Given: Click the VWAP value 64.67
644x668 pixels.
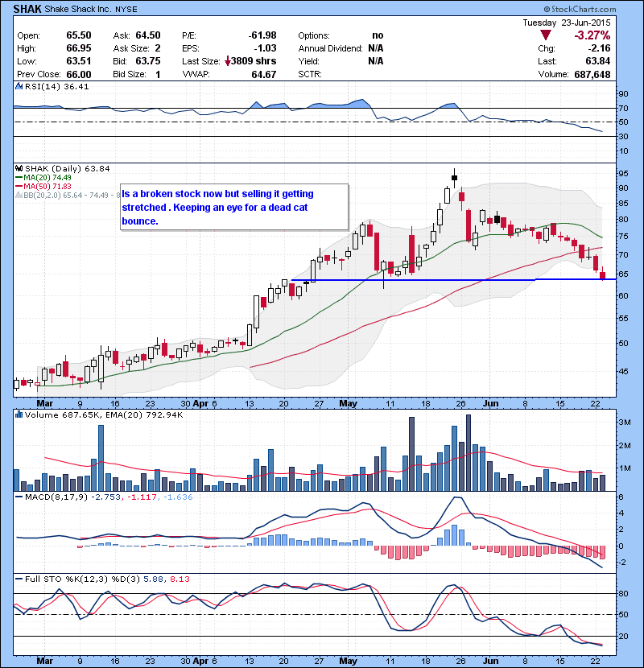Looking at the screenshot, I should [x=264, y=74].
